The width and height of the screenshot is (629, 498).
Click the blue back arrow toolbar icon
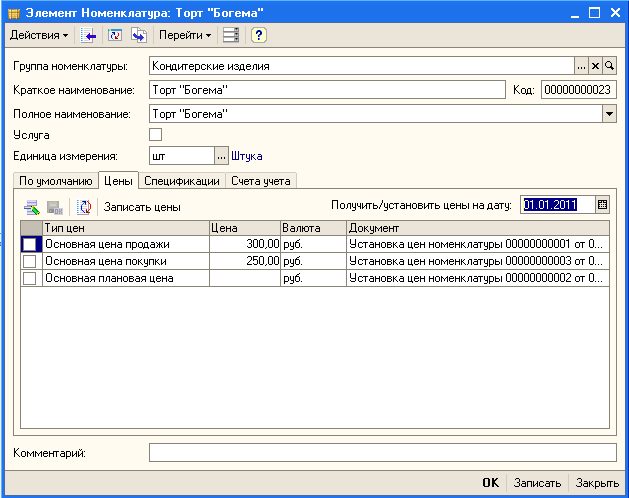click(88, 35)
